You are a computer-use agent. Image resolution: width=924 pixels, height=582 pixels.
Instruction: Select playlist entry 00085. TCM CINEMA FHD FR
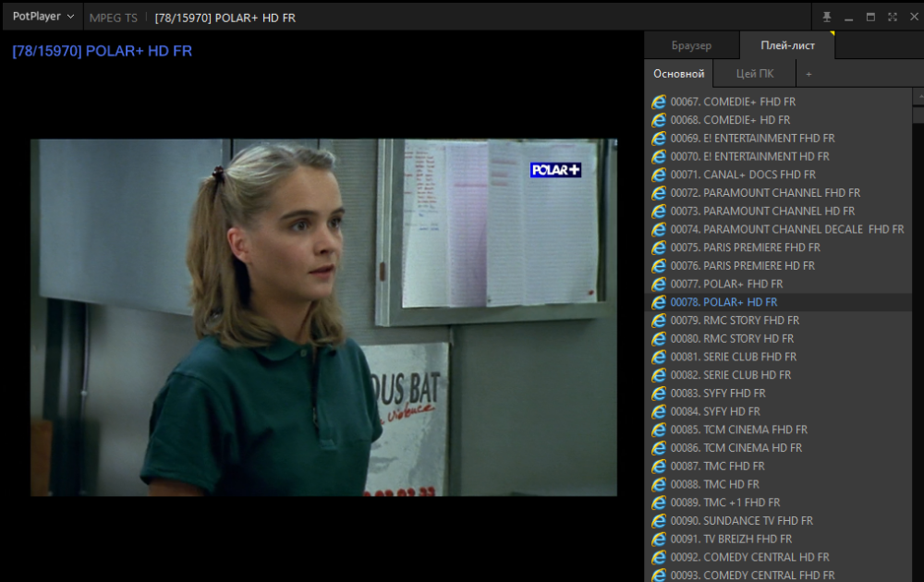point(778,430)
